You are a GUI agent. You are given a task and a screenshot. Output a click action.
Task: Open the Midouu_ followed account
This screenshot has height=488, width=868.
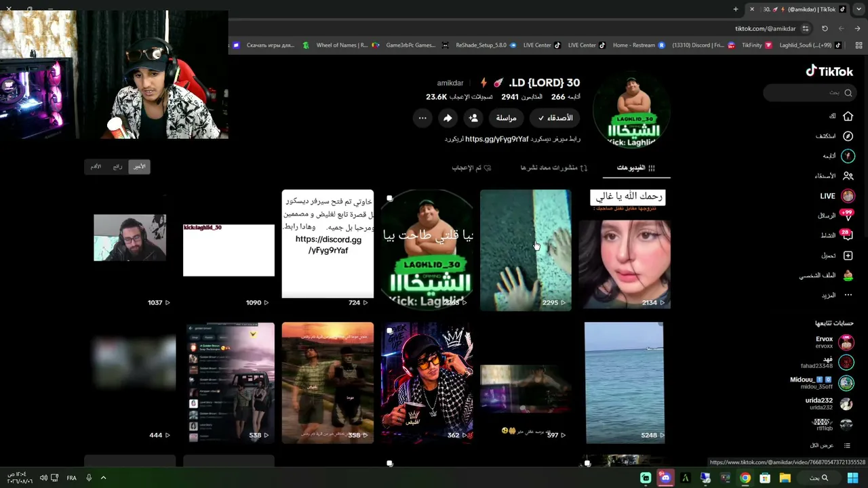(822, 383)
